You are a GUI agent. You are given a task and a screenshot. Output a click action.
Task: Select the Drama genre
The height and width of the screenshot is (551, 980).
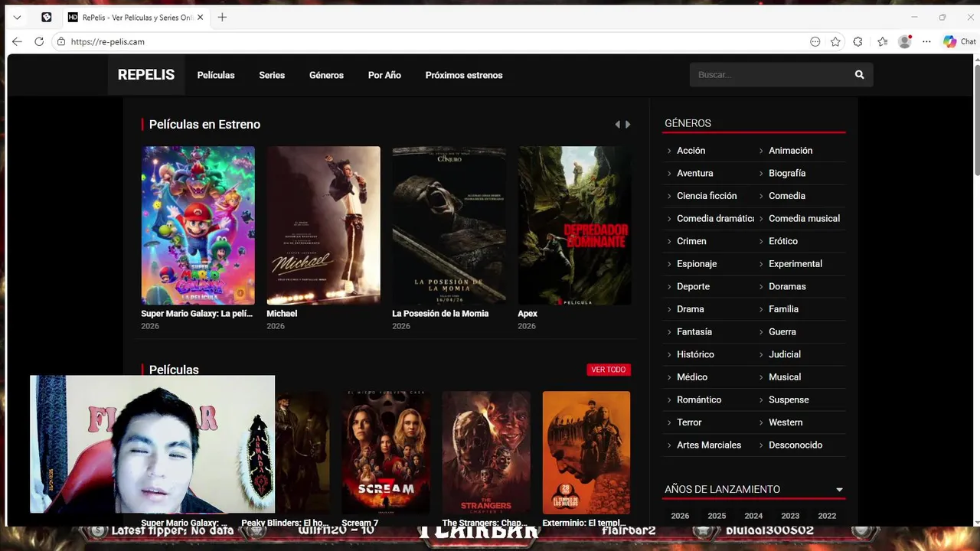[690, 309]
